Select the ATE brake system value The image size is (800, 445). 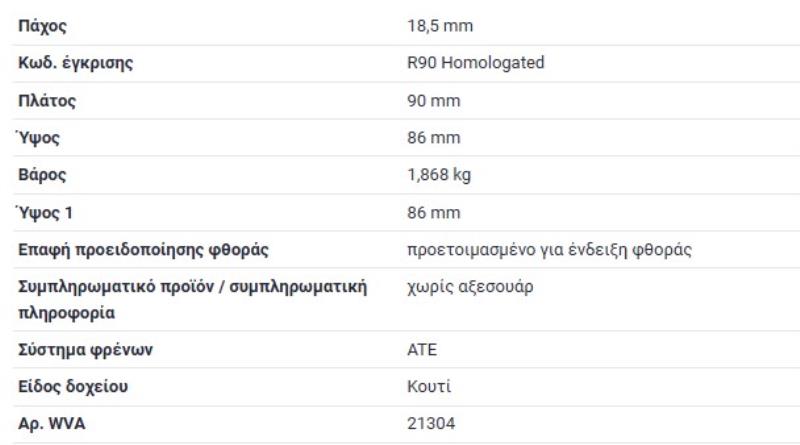pos(422,350)
